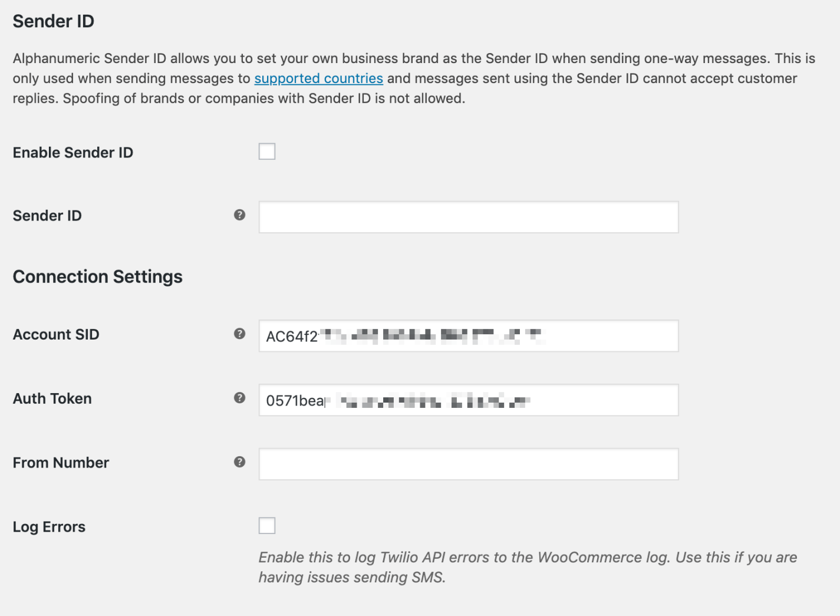Image resolution: width=840 pixels, height=616 pixels.
Task: Open the Auth Token help tooltip icon
Action: [239, 398]
